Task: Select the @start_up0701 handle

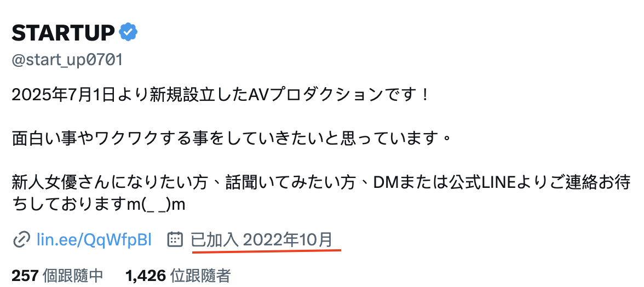Action: pos(67,60)
